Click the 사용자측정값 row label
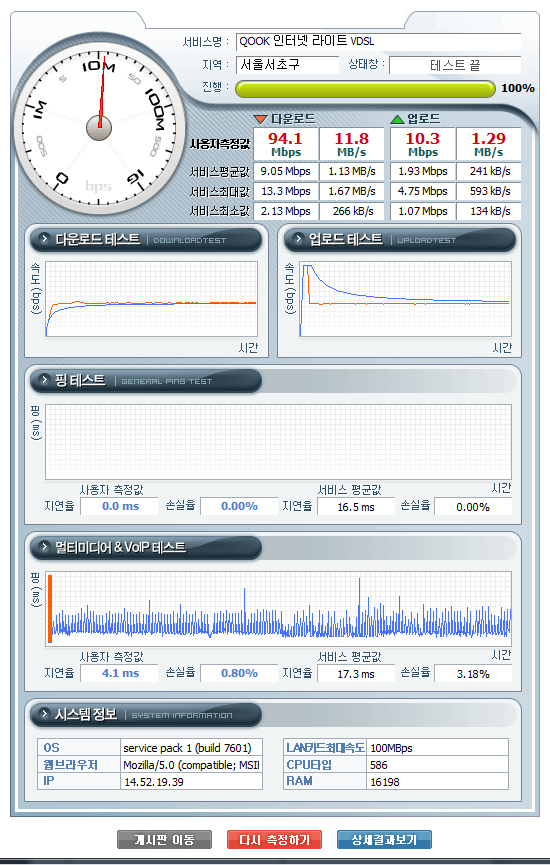Screen dimensions: 550x865 click(220, 144)
